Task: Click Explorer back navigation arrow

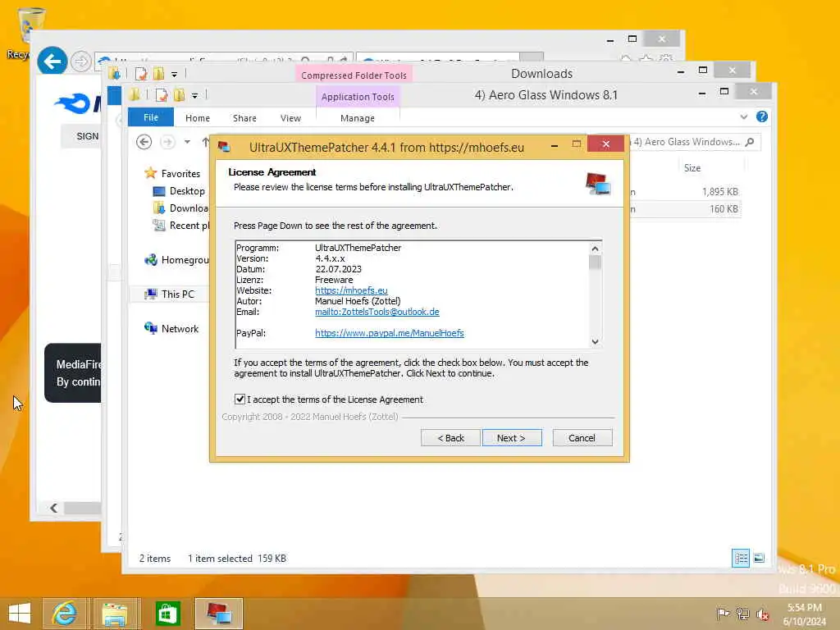Action: click(144, 142)
